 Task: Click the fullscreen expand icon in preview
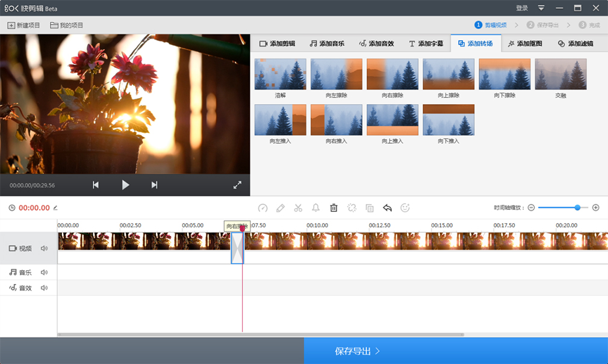coord(237,185)
